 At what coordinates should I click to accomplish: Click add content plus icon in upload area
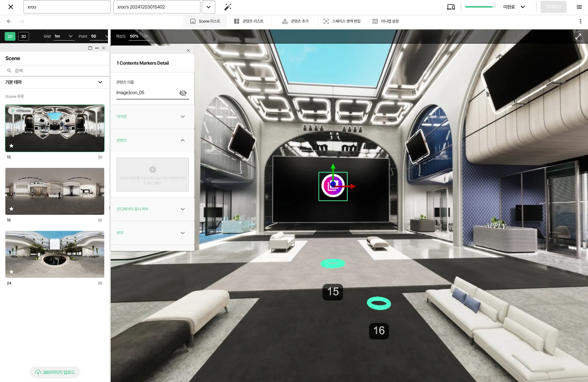153,170
